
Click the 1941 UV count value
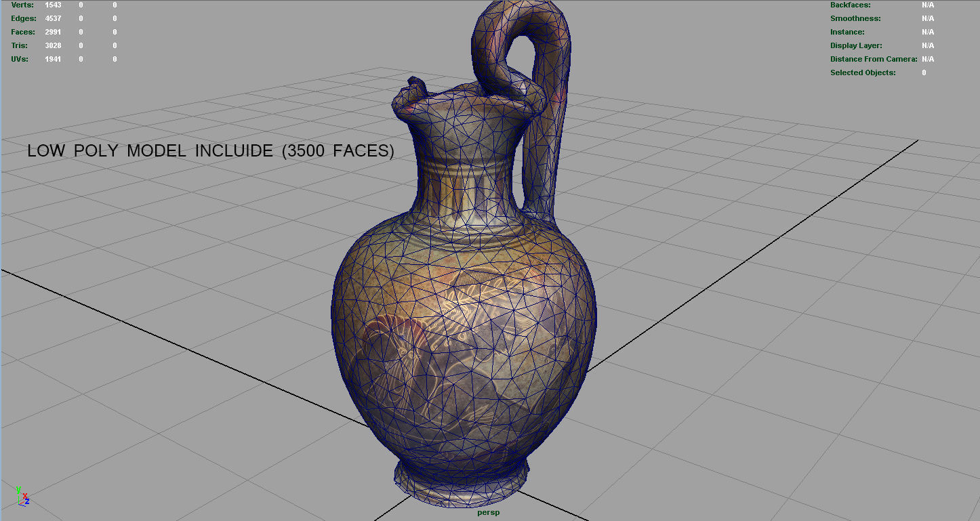click(x=53, y=59)
